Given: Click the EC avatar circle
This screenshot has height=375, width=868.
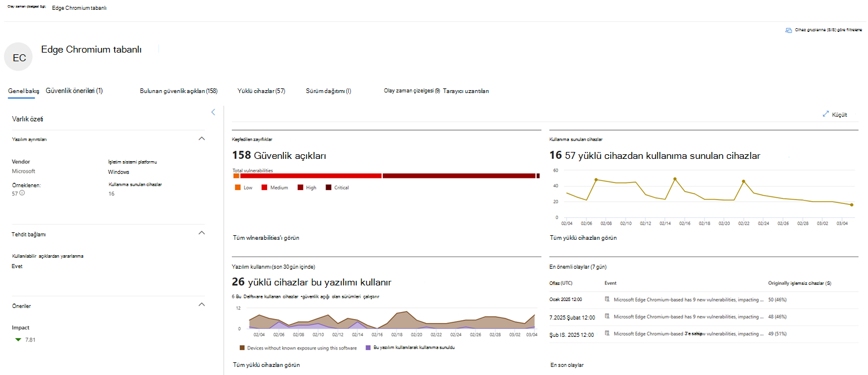Looking at the screenshot, I should point(19,57).
